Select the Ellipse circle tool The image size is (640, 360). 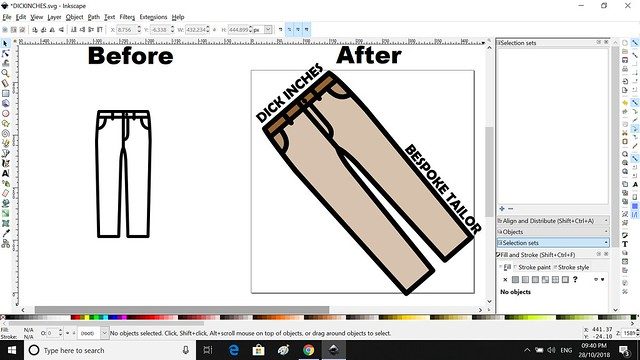click(5, 113)
